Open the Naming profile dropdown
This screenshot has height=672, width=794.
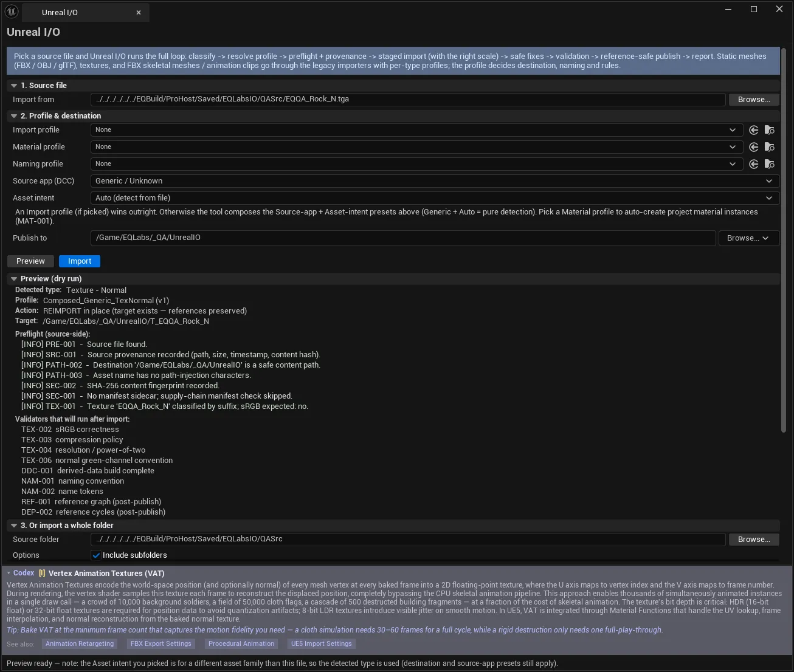(416, 164)
